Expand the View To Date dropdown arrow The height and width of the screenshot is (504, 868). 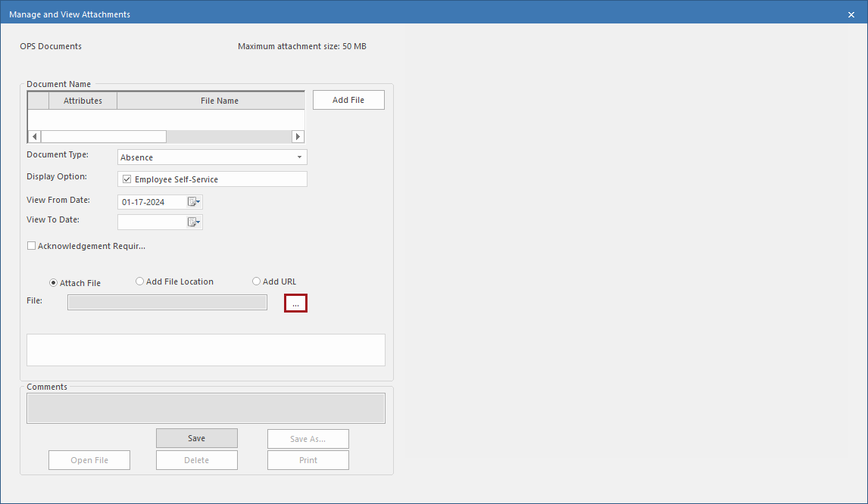point(198,222)
